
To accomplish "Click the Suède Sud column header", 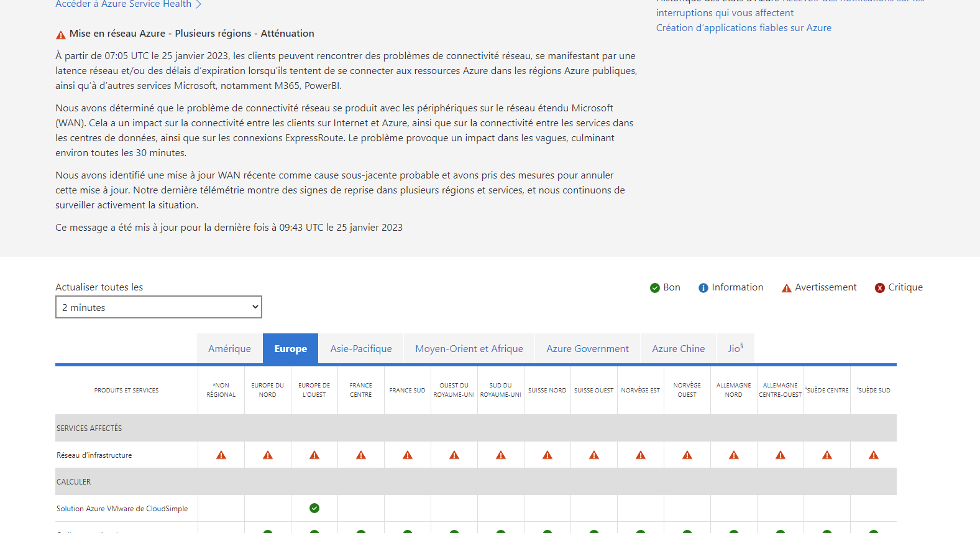I will pos(874,391).
